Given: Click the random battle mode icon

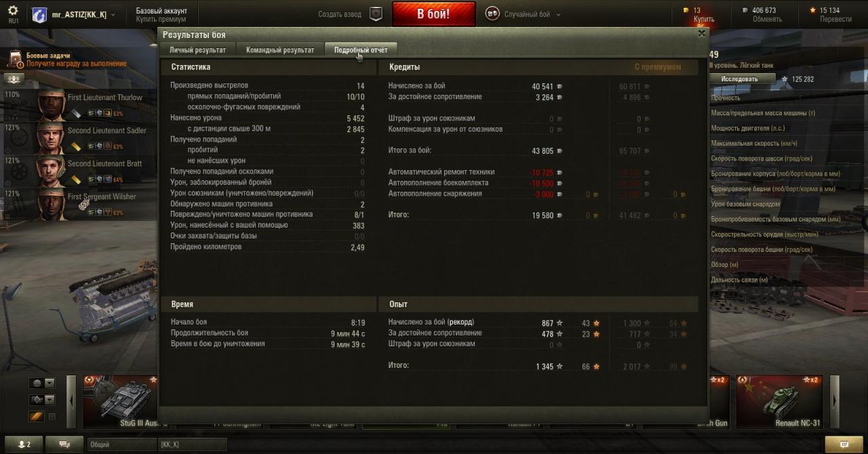Looking at the screenshot, I should point(493,14).
